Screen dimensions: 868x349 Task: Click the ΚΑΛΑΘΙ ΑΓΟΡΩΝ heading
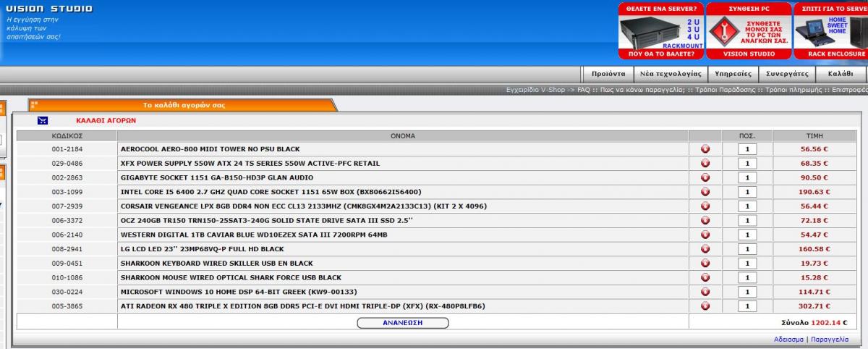[106, 121]
